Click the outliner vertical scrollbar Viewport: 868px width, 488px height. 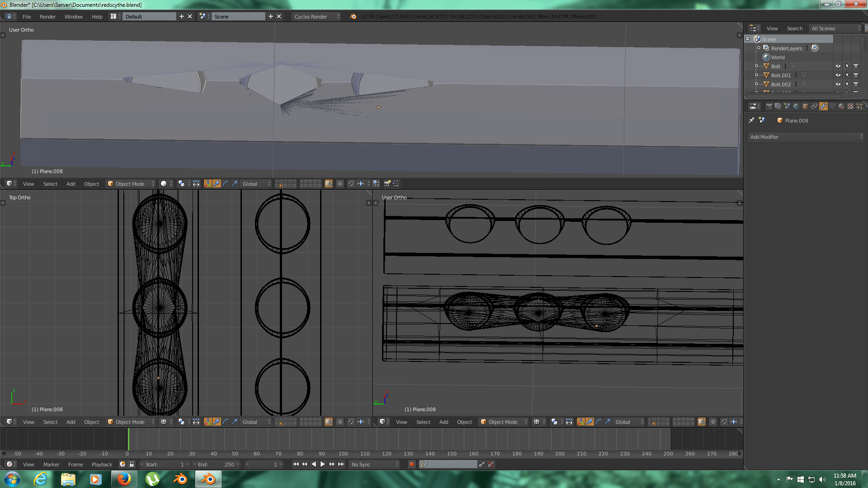(x=863, y=44)
